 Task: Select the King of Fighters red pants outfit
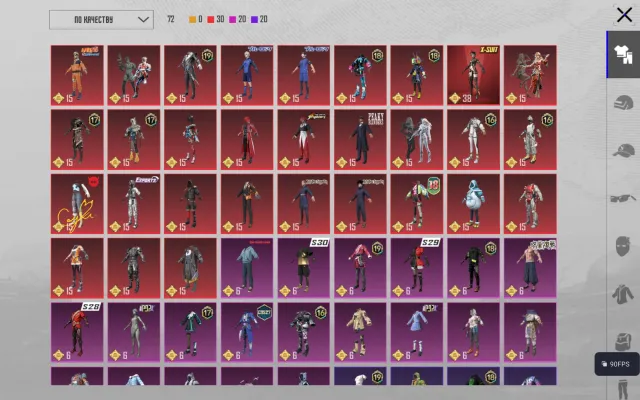pos(304,139)
